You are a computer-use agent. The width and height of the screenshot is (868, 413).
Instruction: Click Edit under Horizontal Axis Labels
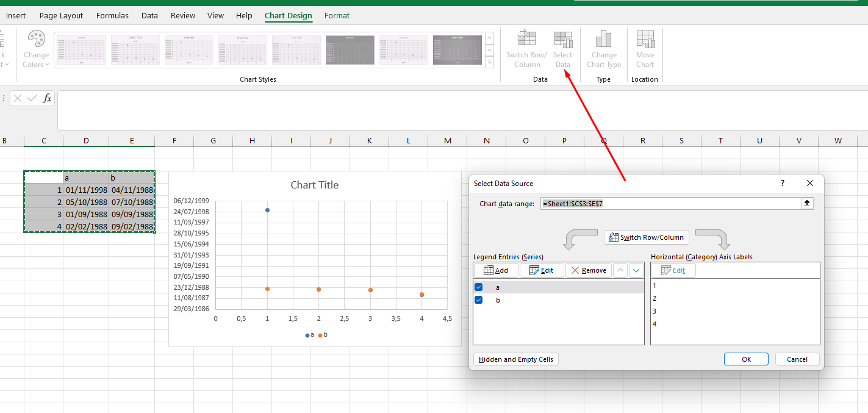(x=673, y=270)
